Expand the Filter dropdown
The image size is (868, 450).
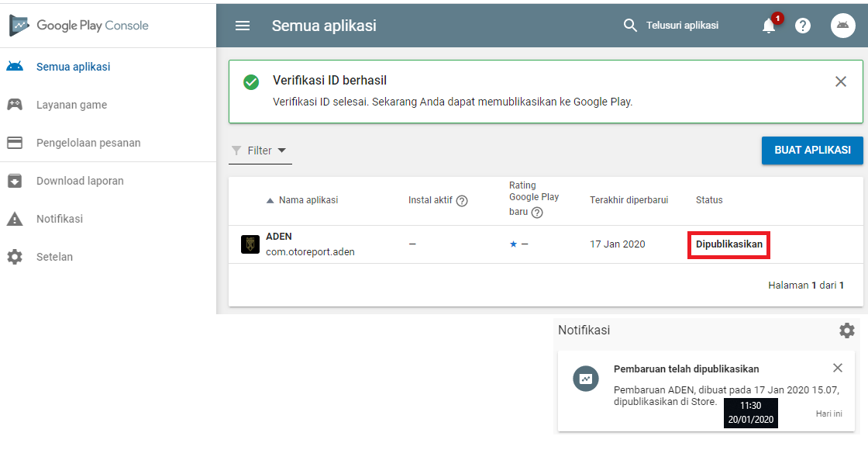tap(260, 151)
